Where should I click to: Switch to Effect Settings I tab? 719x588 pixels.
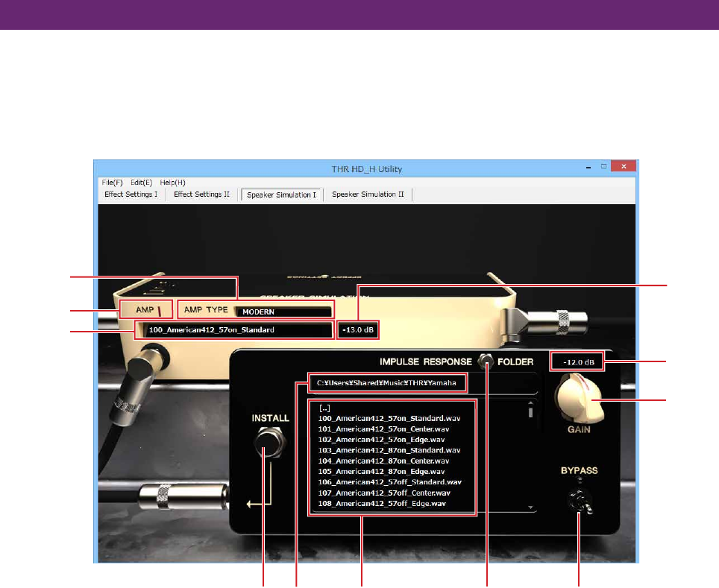[x=131, y=195]
